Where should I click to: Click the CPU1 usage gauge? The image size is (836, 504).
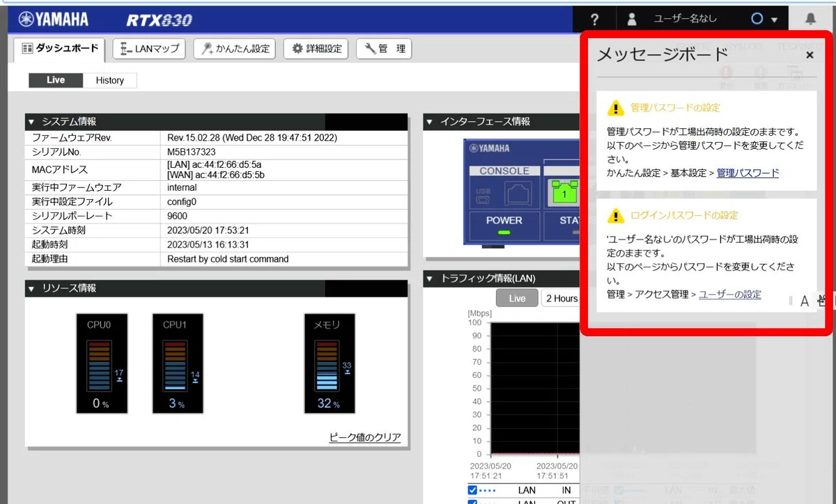[x=178, y=363]
